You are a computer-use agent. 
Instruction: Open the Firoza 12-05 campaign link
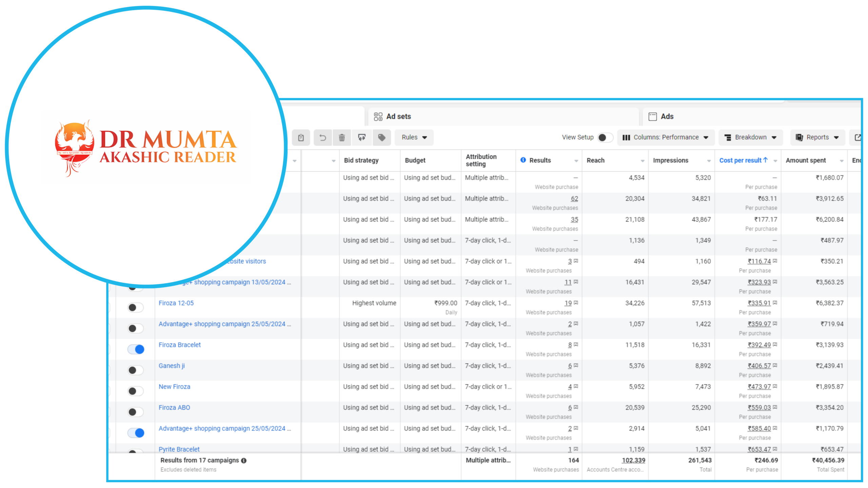(x=176, y=303)
